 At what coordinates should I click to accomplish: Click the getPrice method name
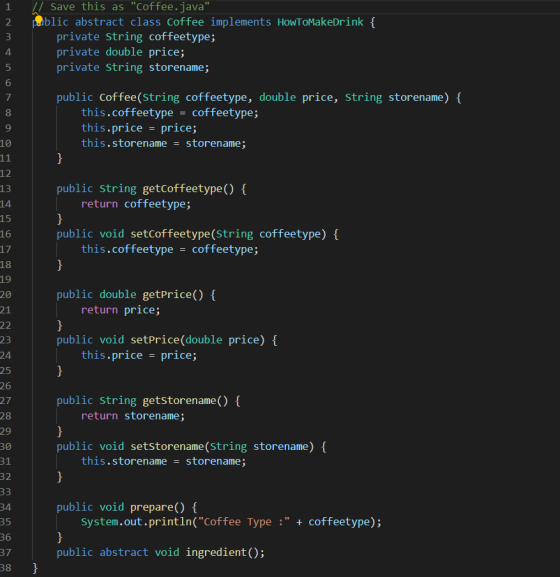[167, 295]
